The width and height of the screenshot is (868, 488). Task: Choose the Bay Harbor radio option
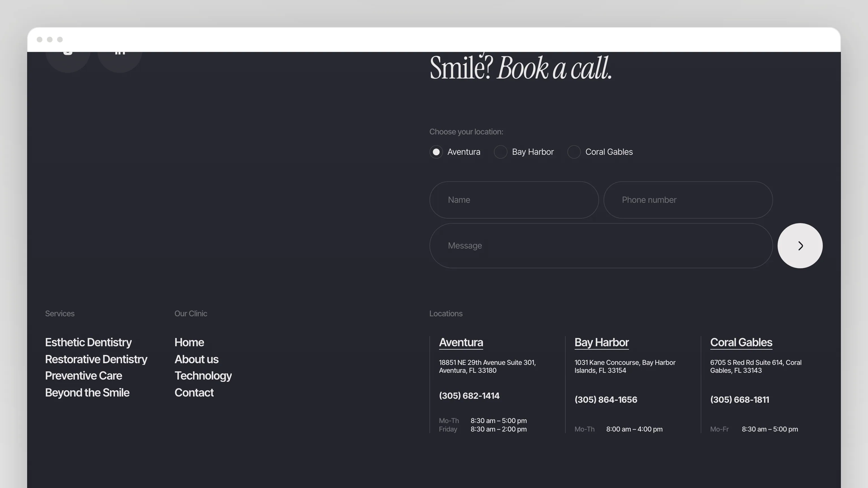(x=500, y=152)
